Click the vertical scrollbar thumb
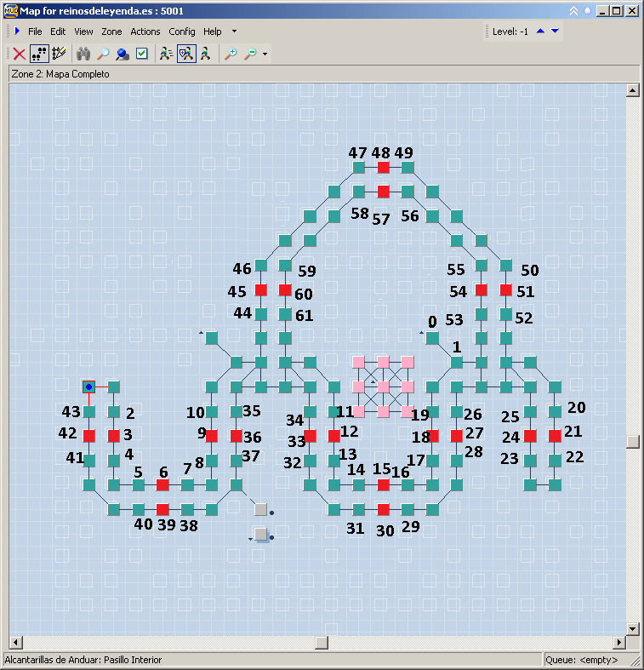This screenshot has height=670, width=644. (x=632, y=441)
